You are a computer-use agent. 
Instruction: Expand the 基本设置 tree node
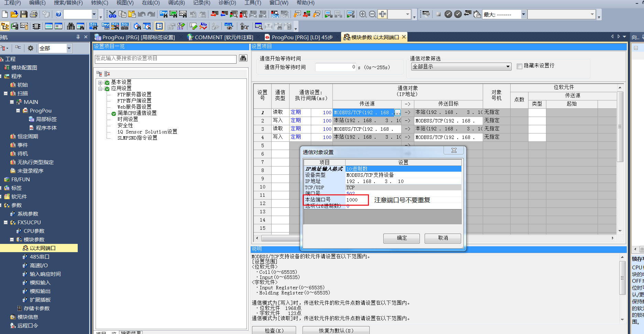point(100,83)
